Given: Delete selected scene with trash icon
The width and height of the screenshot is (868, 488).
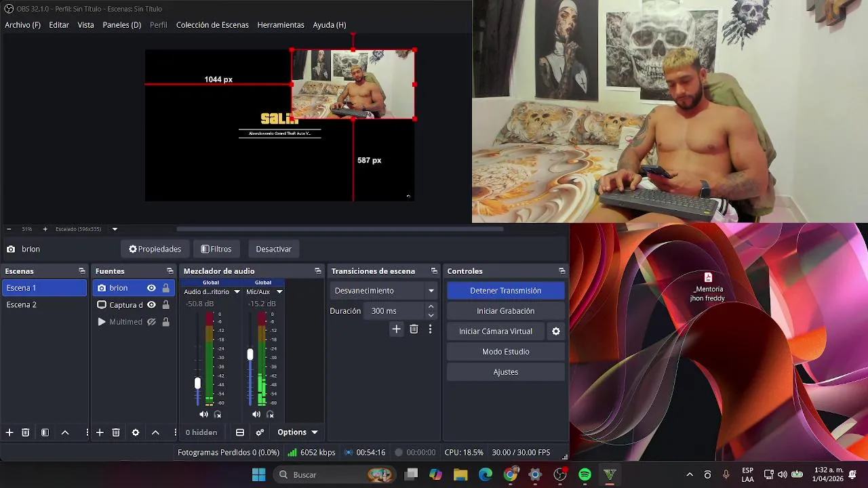Looking at the screenshot, I should click(26, 432).
